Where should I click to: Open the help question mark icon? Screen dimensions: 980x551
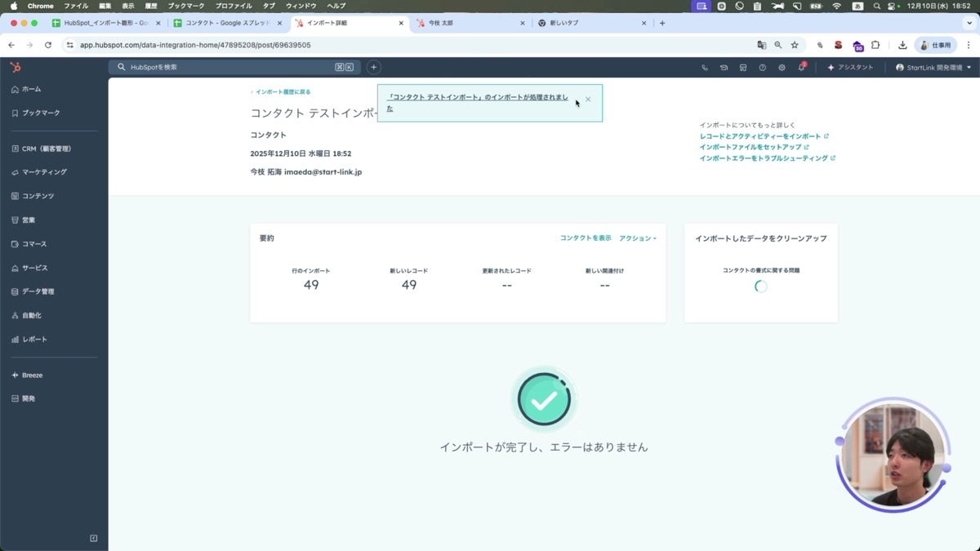point(762,67)
